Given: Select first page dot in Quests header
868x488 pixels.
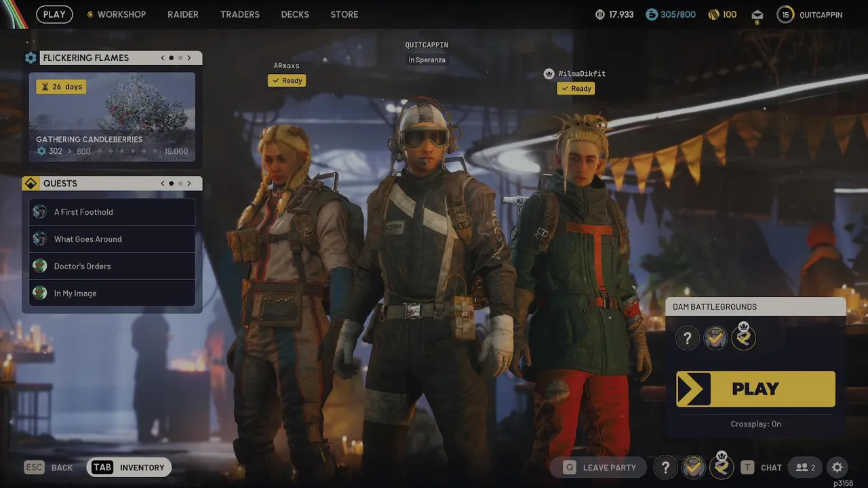Looking at the screenshot, I should pos(172,184).
